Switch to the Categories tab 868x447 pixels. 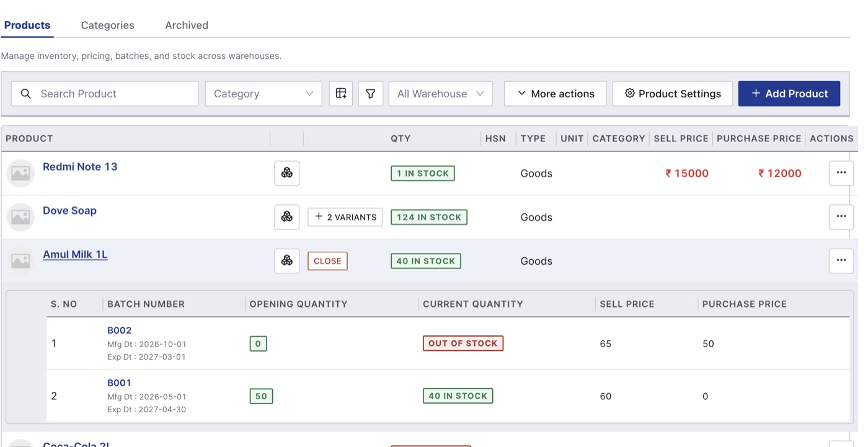coord(108,25)
